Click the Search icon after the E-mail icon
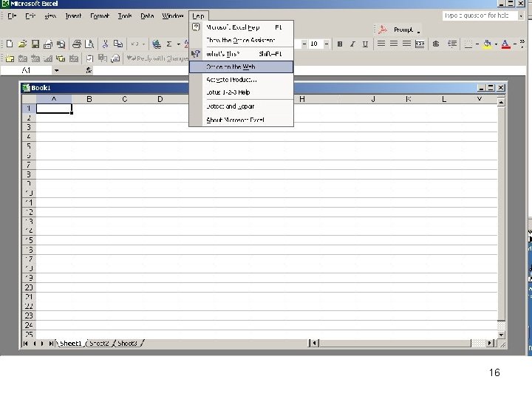Screen dimensions: 532x399 pyautogui.click(x=61, y=44)
